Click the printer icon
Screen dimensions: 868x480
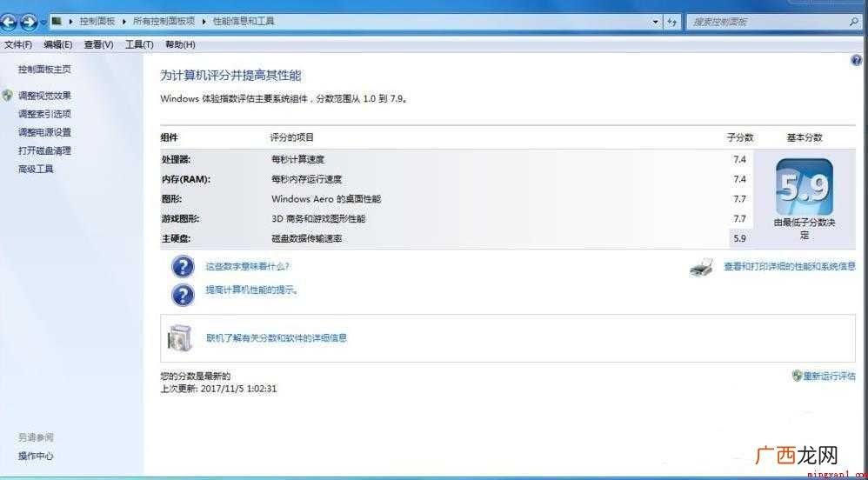(x=703, y=268)
